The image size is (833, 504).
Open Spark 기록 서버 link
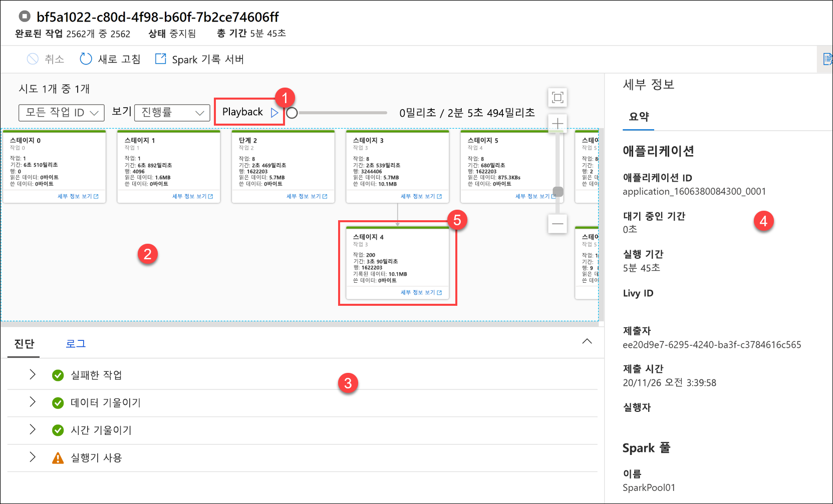(199, 59)
